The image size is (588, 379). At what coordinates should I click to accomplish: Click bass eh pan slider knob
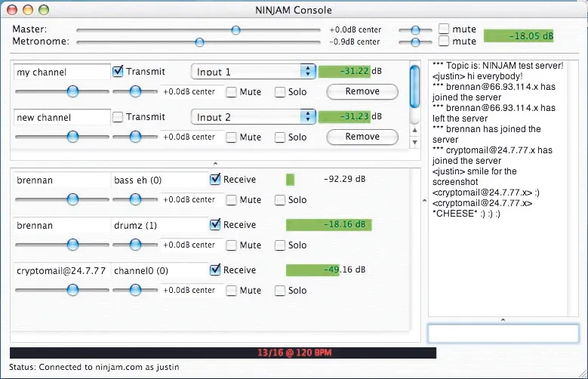[x=135, y=199]
